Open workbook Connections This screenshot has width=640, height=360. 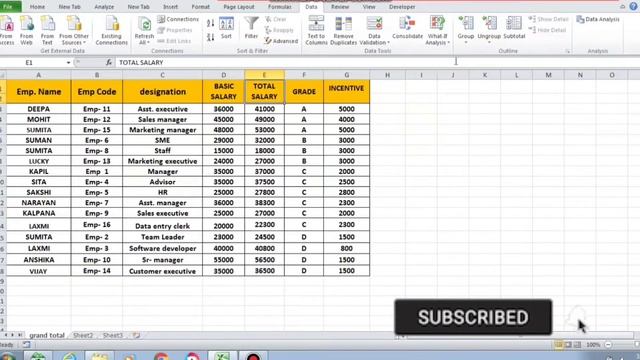click(x=178, y=19)
